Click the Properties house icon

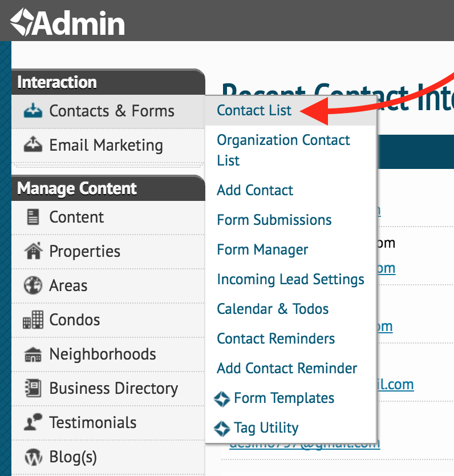point(33,251)
